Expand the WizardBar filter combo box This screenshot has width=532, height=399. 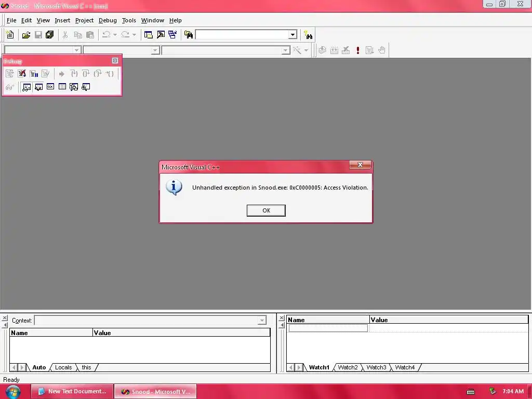pyautogui.click(x=155, y=50)
